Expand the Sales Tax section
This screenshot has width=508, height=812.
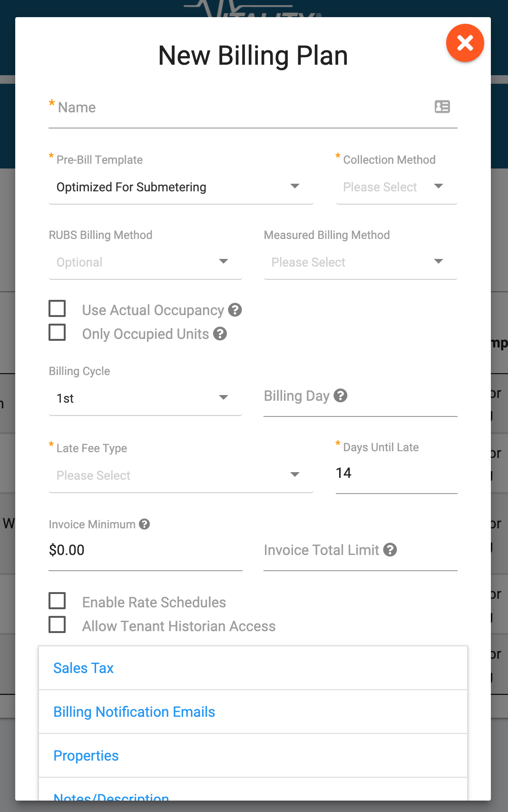coord(83,668)
